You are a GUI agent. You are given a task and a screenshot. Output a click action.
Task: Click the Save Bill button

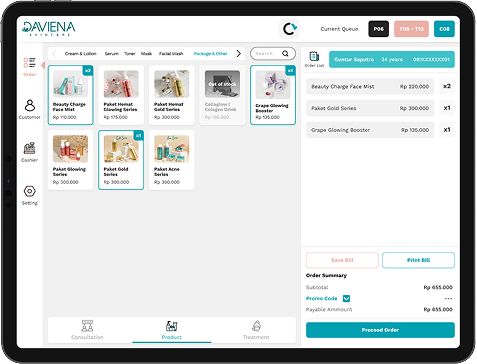(342, 260)
